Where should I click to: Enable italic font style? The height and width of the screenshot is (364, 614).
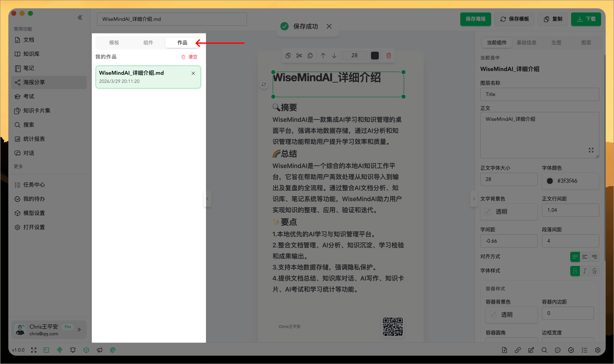[x=585, y=271]
